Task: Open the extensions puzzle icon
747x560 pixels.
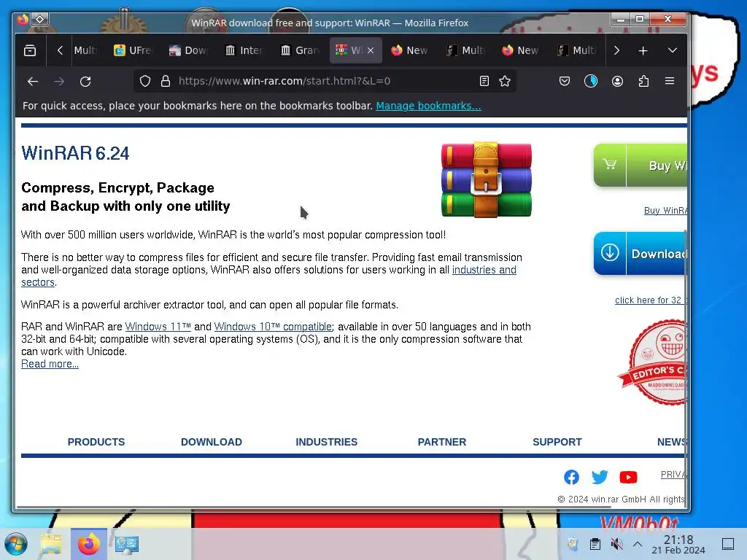Action: (643, 82)
